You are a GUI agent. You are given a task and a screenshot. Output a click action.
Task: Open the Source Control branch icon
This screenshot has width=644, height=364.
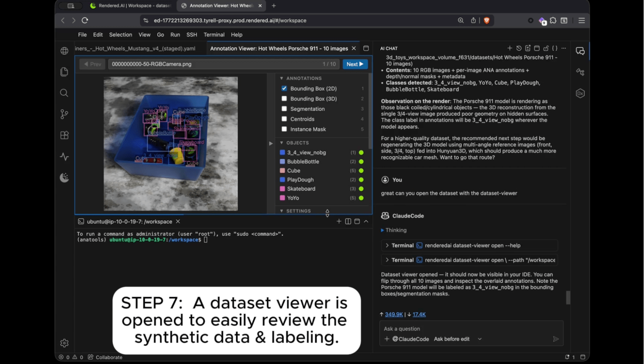pos(64,114)
